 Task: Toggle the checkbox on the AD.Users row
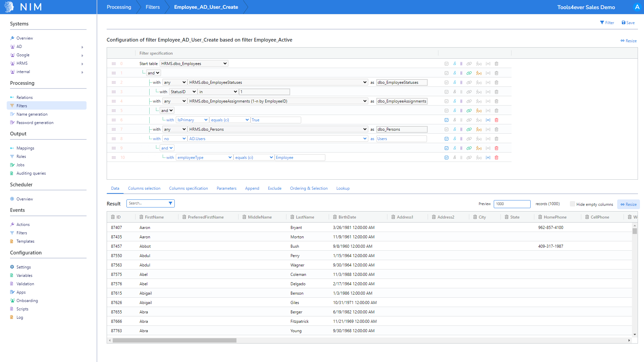coord(446,139)
